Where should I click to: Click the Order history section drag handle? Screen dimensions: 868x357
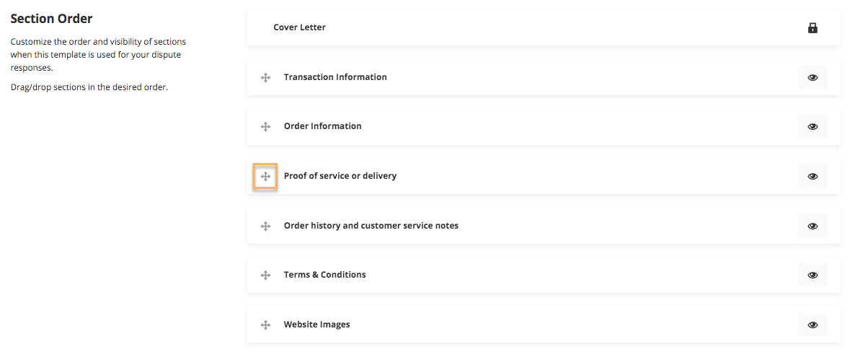[x=265, y=226]
